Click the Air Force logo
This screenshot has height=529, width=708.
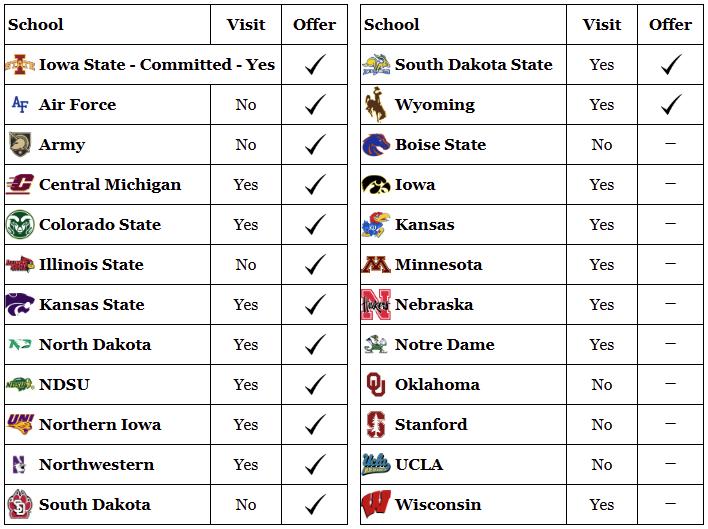(20, 105)
